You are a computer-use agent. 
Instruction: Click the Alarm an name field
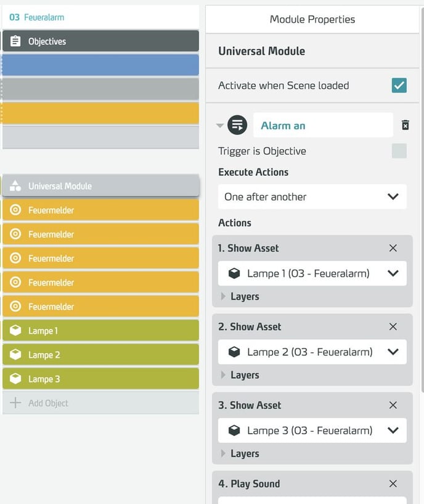click(322, 125)
